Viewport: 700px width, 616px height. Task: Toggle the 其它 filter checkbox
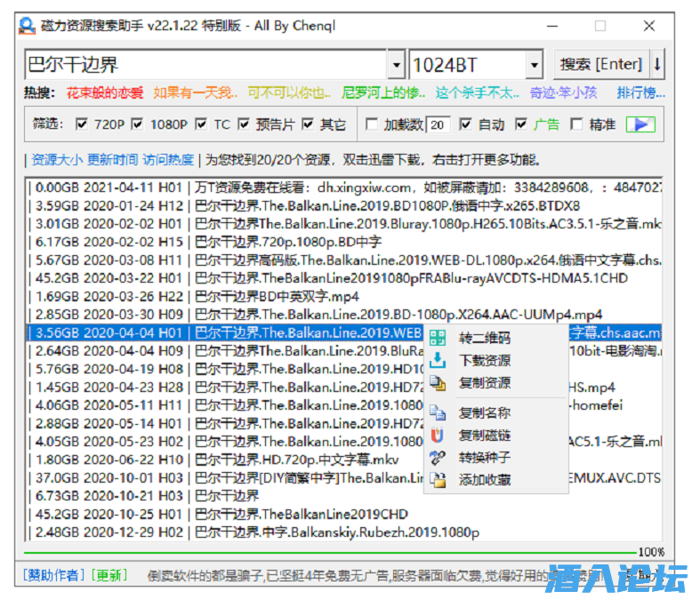pyautogui.click(x=308, y=124)
